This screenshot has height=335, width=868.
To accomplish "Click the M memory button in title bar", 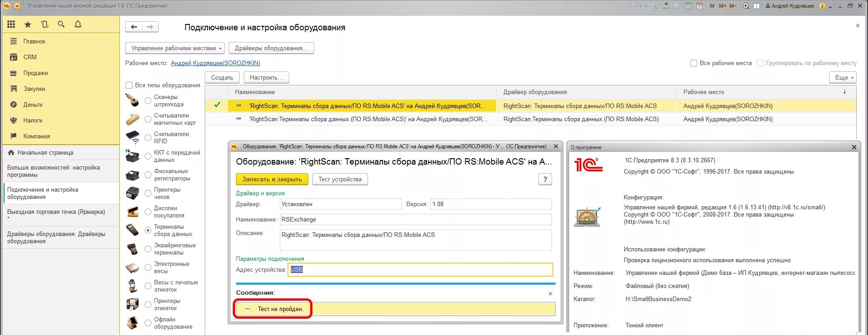I will [x=712, y=6].
